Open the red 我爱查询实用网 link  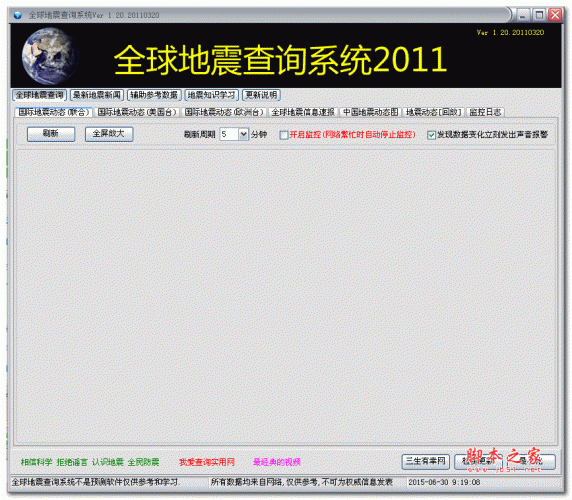point(207,462)
